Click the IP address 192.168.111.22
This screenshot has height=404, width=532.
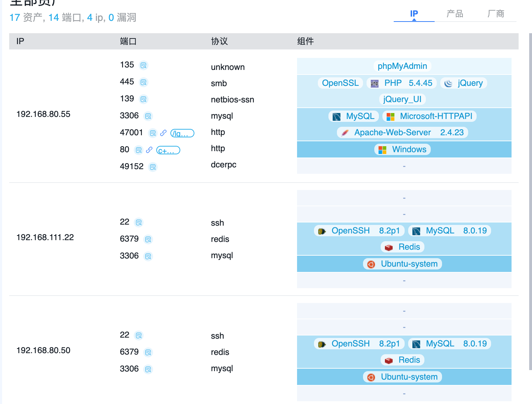click(45, 237)
